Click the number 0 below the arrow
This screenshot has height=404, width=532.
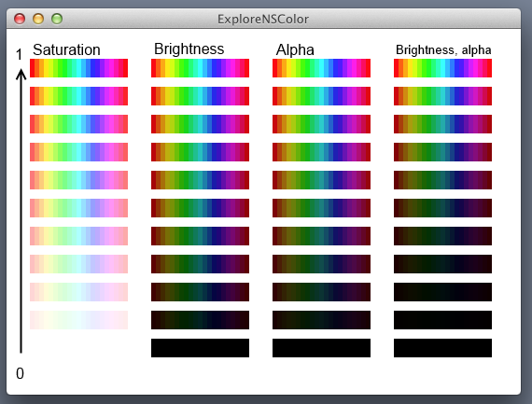click(x=20, y=373)
